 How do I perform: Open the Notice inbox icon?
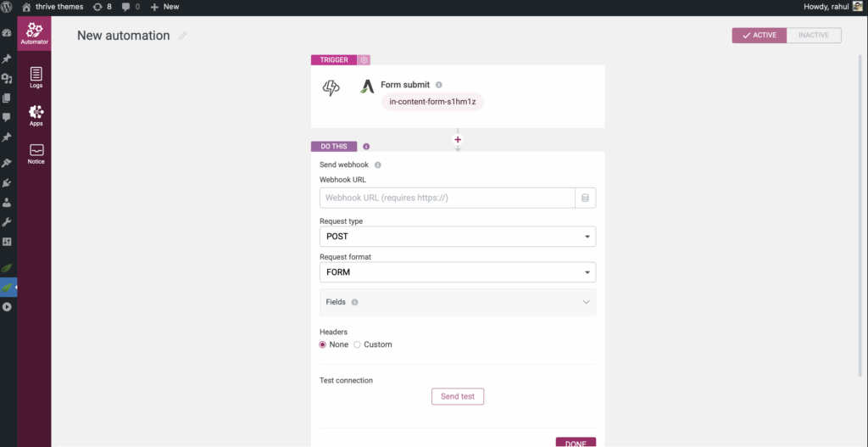pos(35,153)
